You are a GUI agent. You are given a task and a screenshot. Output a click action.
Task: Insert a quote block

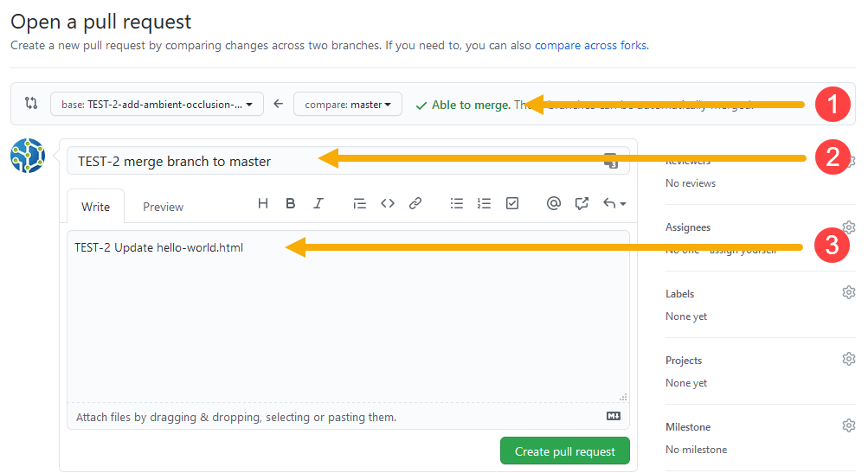tap(360, 203)
